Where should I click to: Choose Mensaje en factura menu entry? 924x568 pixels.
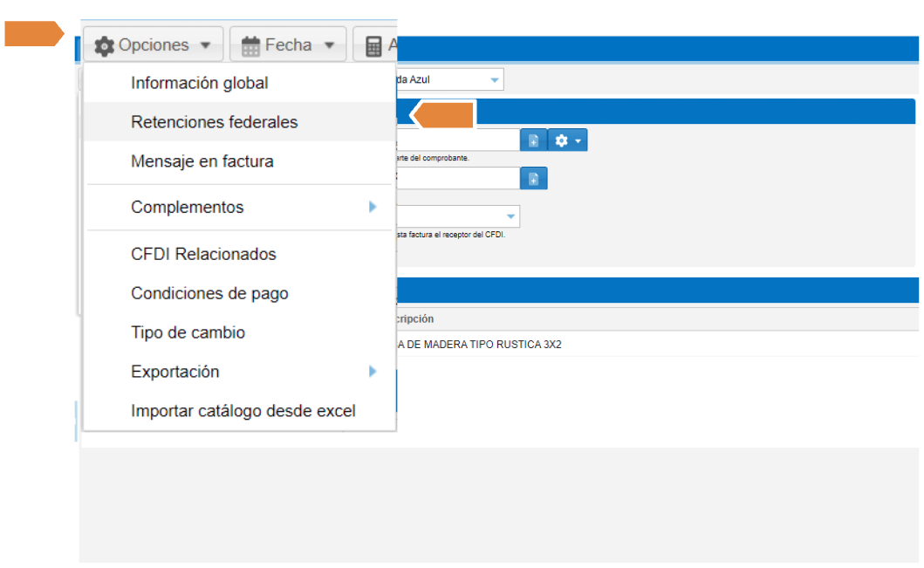coord(202,161)
